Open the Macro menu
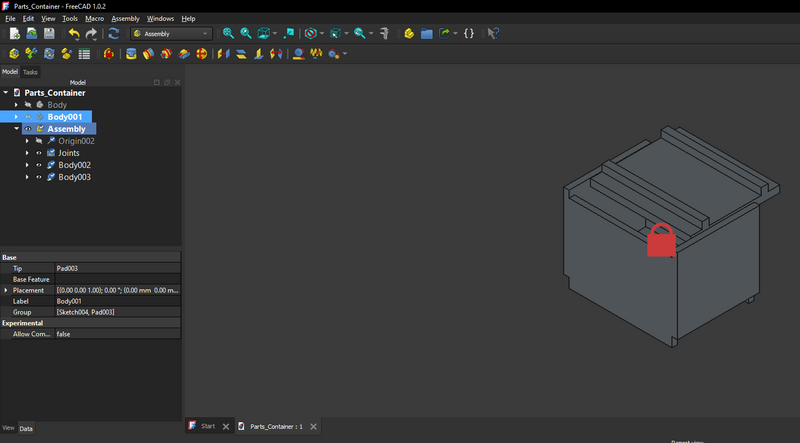The width and height of the screenshot is (800, 443). tap(95, 18)
